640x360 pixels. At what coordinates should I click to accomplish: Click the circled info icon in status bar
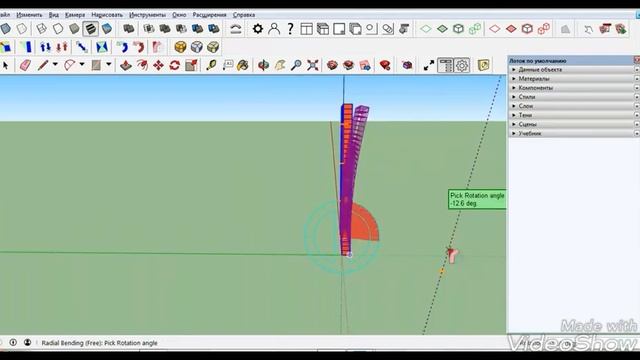(13, 342)
